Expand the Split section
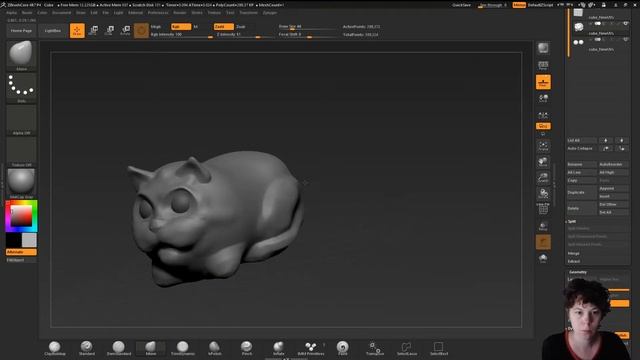 coord(572,221)
